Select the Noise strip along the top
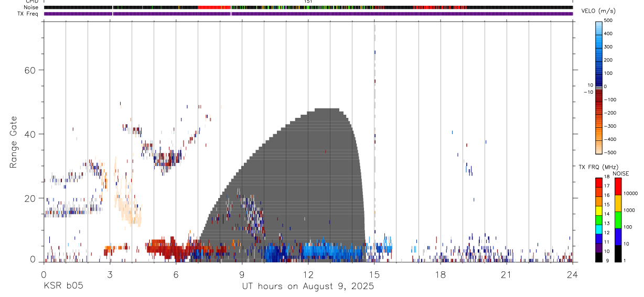The width and height of the screenshot is (644, 297). coord(308,7)
